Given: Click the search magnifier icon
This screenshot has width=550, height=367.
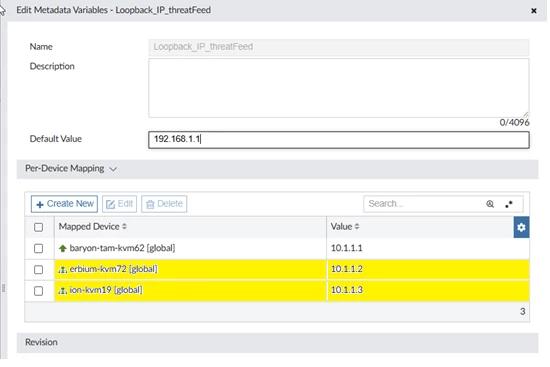Looking at the screenshot, I should pos(490,204).
